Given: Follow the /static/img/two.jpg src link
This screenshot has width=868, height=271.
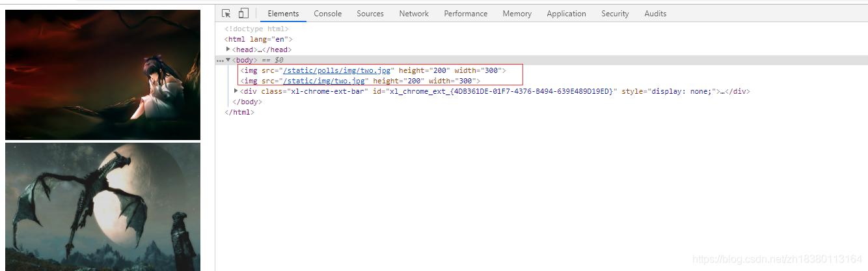Looking at the screenshot, I should pyautogui.click(x=325, y=81).
